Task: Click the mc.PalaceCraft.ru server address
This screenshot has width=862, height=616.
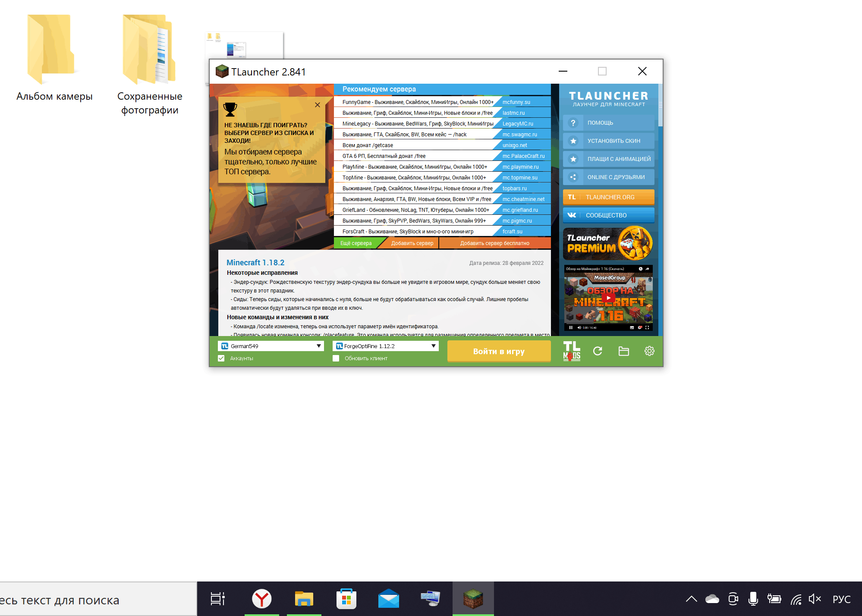Action: click(x=523, y=156)
